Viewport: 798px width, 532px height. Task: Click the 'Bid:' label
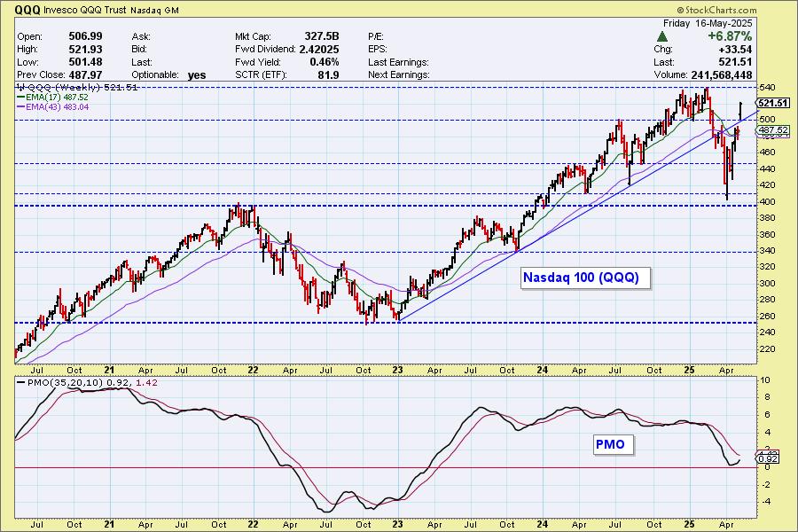pyautogui.click(x=139, y=50)
